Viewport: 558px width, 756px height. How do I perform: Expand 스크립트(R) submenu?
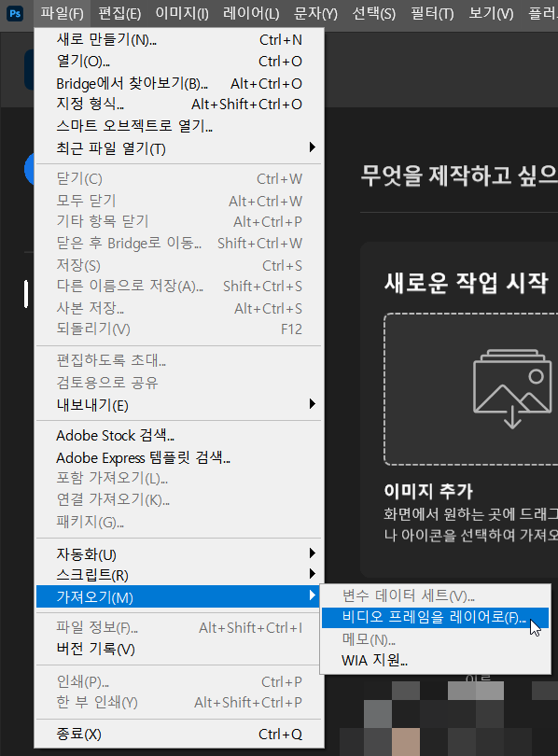coord(179,575)
